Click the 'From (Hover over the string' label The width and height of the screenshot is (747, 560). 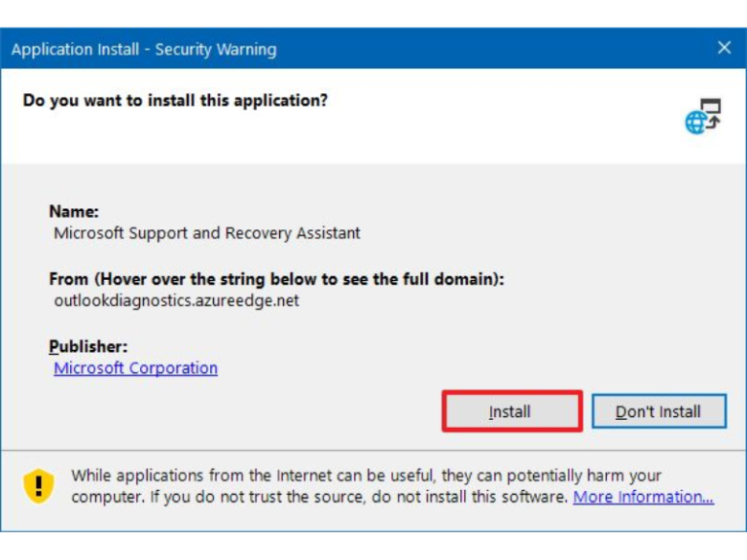click(x=276, y=279)
